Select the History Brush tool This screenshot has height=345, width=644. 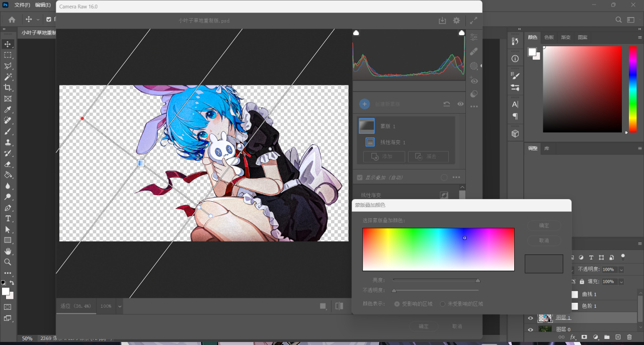coord(8,153)
